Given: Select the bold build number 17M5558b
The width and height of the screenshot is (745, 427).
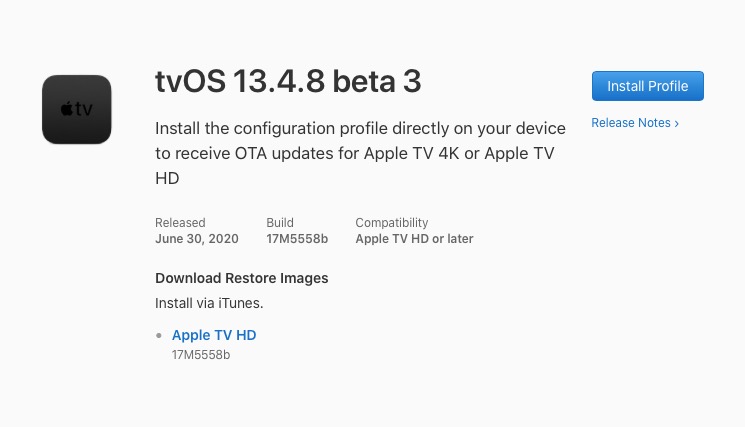Looking at the screenshot, I should pyautogui.click(x=297, y=239).
